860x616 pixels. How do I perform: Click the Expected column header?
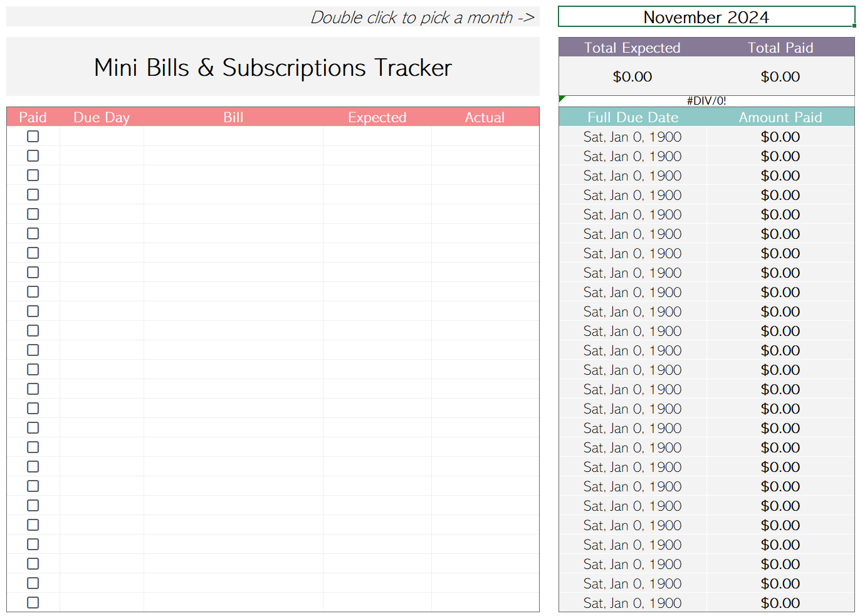(377, 117)
